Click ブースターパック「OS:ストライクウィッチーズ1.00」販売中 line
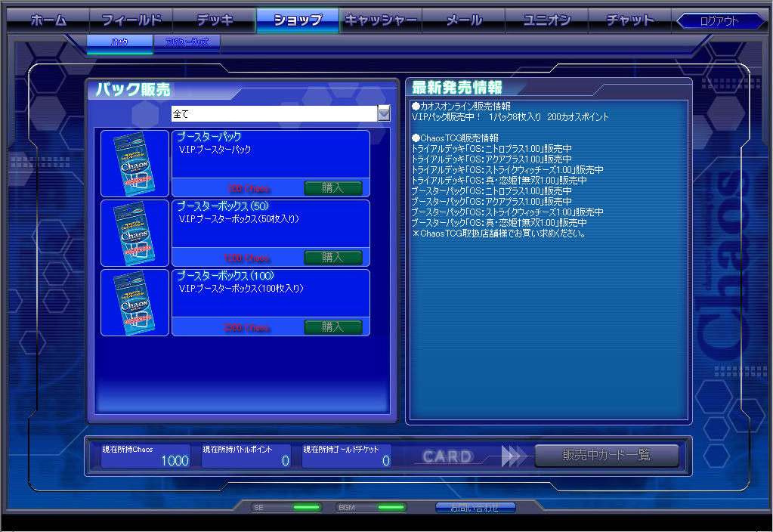 [x=507, y=212]
